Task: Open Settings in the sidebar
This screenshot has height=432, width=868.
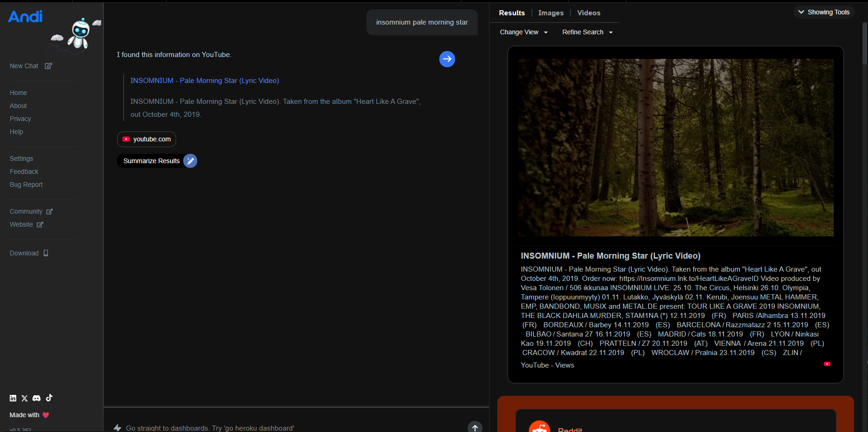Action: pos(21,159)
